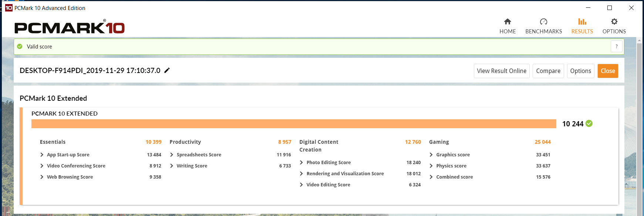Click the Essentials score 10 399
This screenshot has height=216, width=644.
(x=154, y=142)
